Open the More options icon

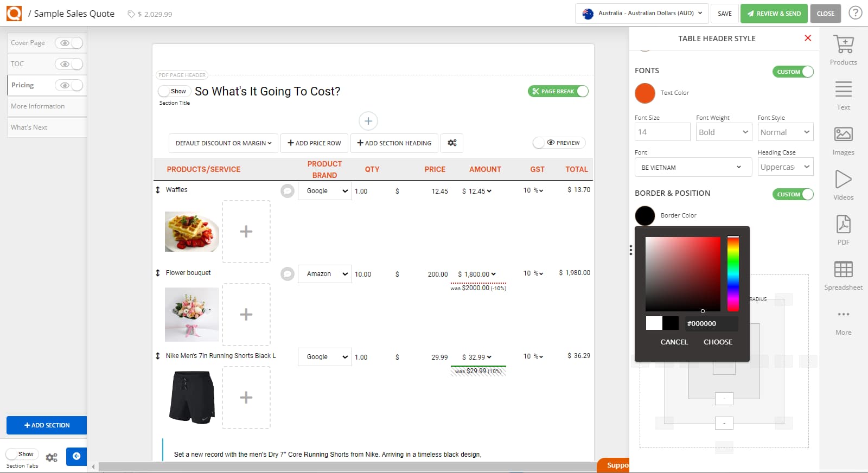(843, 314)
